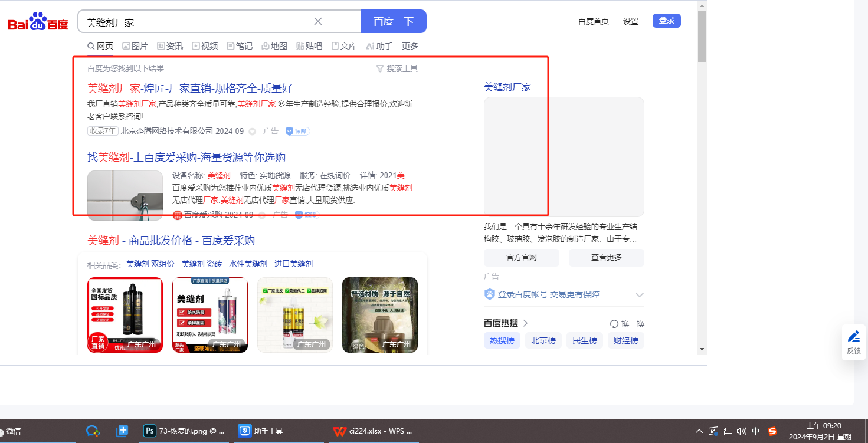Image resolution: width=868 pixels, height=443 pixels.
Task: Click the 收录7年 badge
Action: (x=103, y=131)
